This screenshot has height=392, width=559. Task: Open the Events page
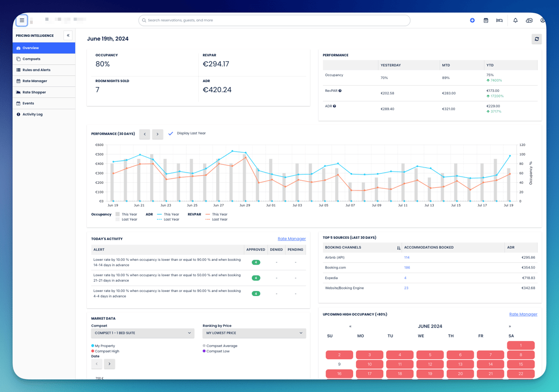tap(44, 103)
